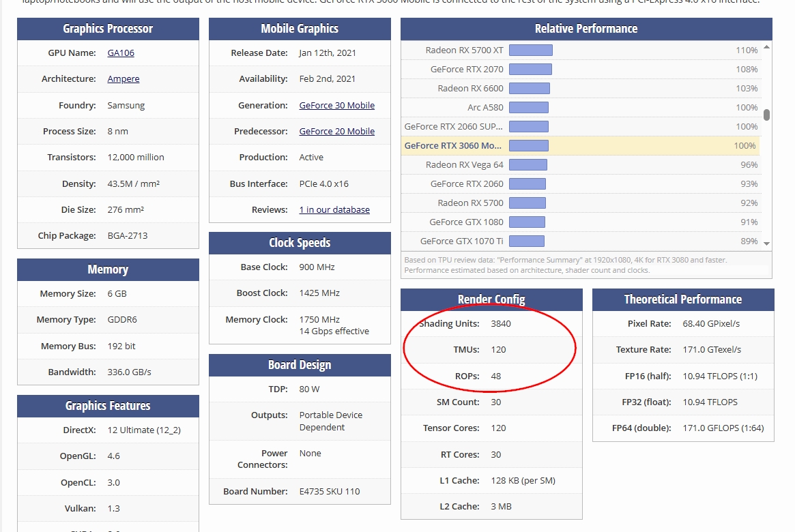Screen dimensions: 795x532
Task: Click the highlighted GeForce RTX 3060 Mo... row
Action: coord(581,145)
